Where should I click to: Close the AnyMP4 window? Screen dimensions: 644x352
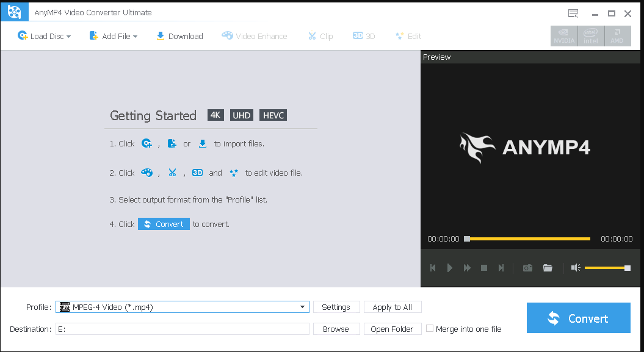coord(628,13)
